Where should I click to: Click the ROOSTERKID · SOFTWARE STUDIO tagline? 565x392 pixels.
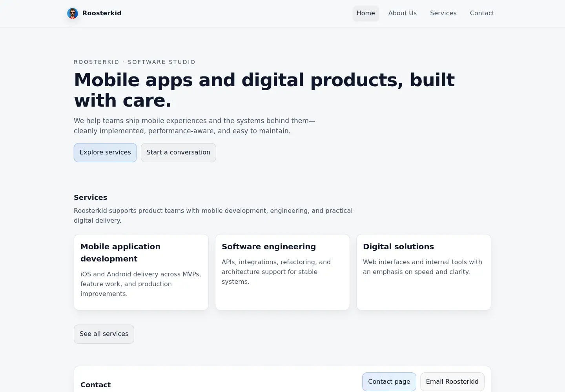tap(135, 62)
